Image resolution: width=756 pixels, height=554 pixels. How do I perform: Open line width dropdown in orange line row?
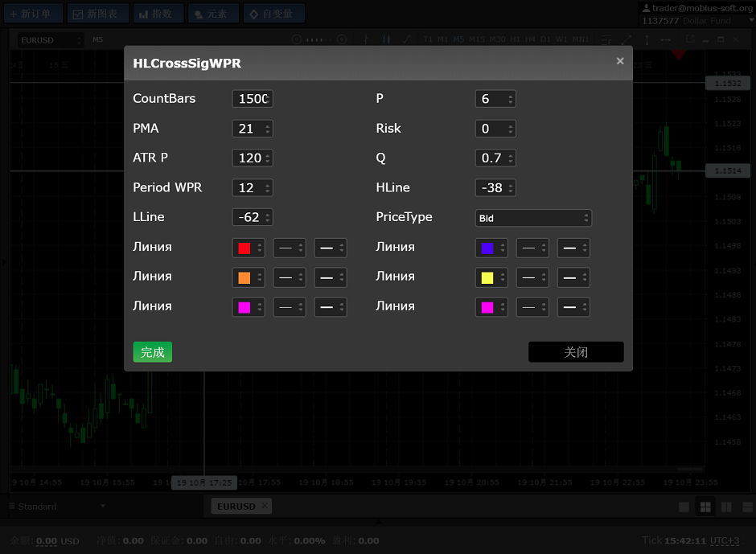(331, 277)
